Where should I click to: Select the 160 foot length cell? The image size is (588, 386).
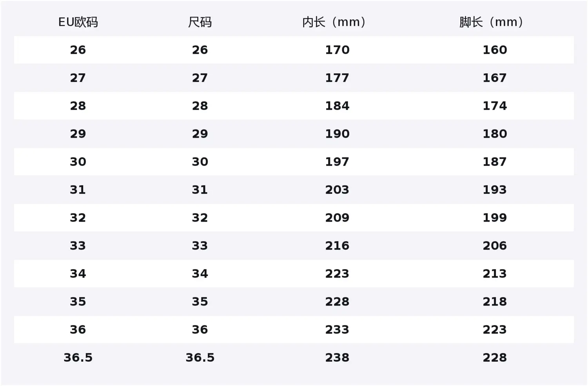495,50
